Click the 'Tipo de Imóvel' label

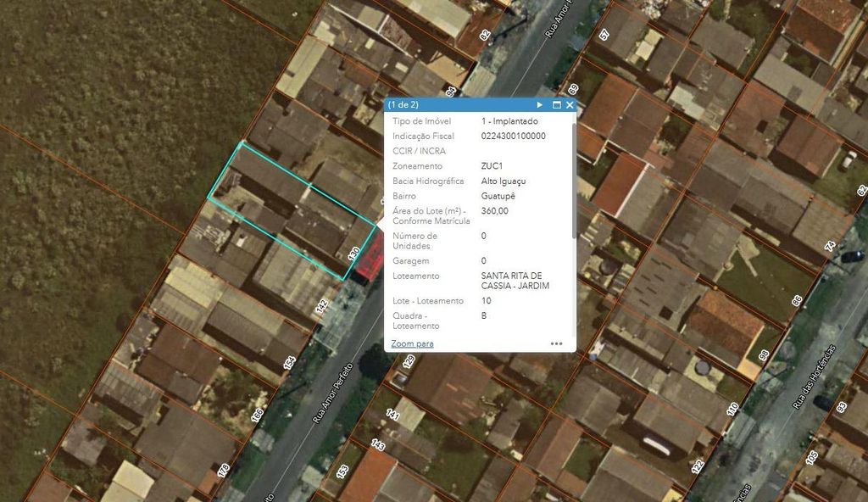click(422, 120)
